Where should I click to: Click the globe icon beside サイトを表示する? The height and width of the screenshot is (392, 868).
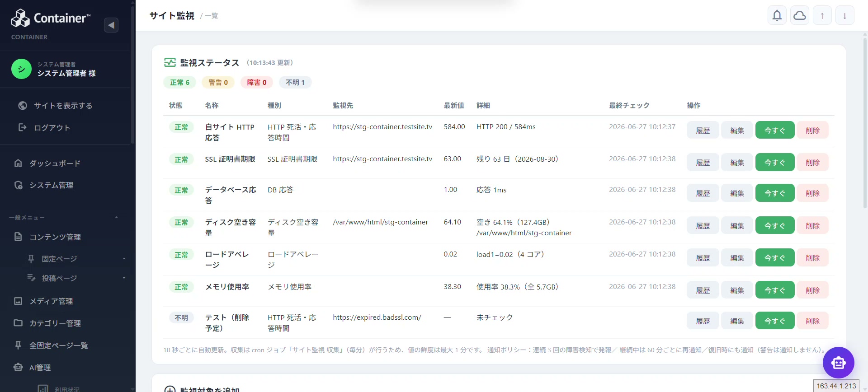click(23, 106)
